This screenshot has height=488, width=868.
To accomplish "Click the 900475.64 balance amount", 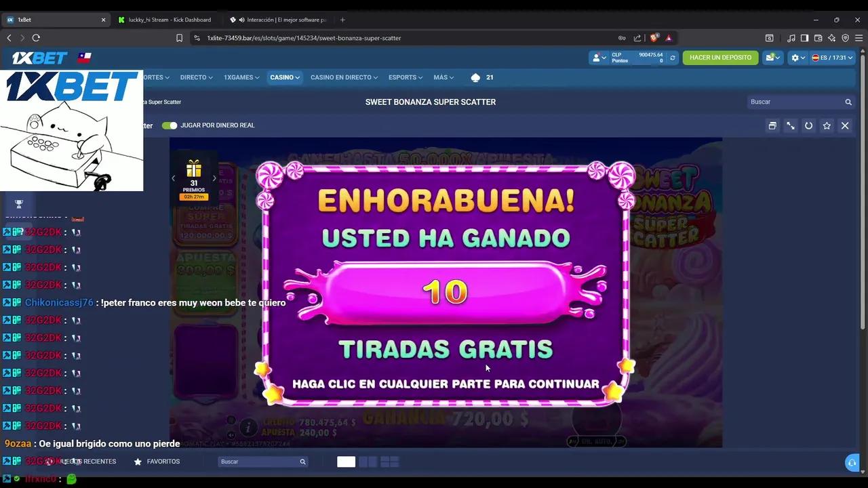I will pyautogui.click(x=650, y=55).
